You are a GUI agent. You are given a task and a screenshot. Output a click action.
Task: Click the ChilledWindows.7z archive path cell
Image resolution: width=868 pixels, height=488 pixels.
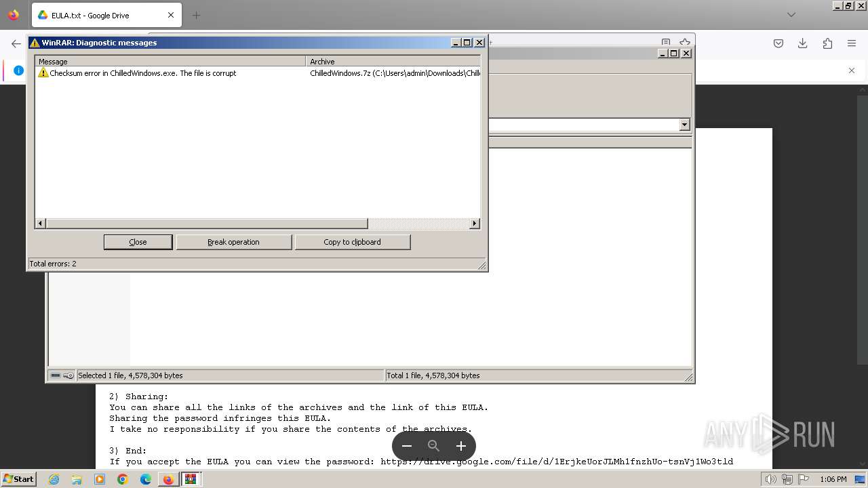coord(394,73)
